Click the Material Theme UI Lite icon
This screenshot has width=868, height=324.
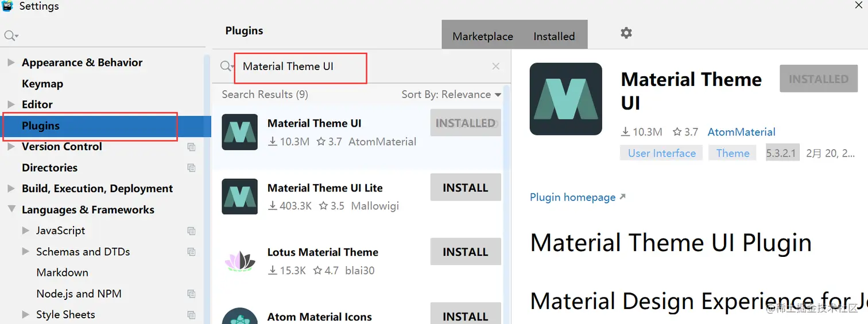239,196
